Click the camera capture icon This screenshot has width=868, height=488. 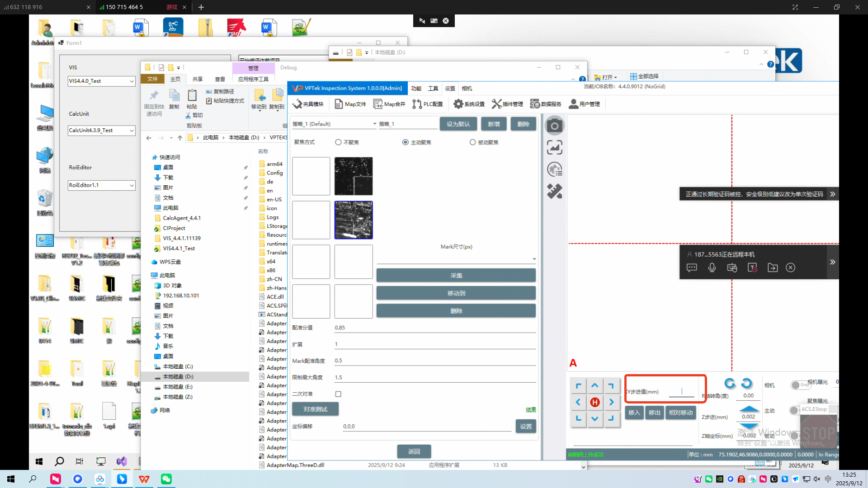[x=554, y=126]
